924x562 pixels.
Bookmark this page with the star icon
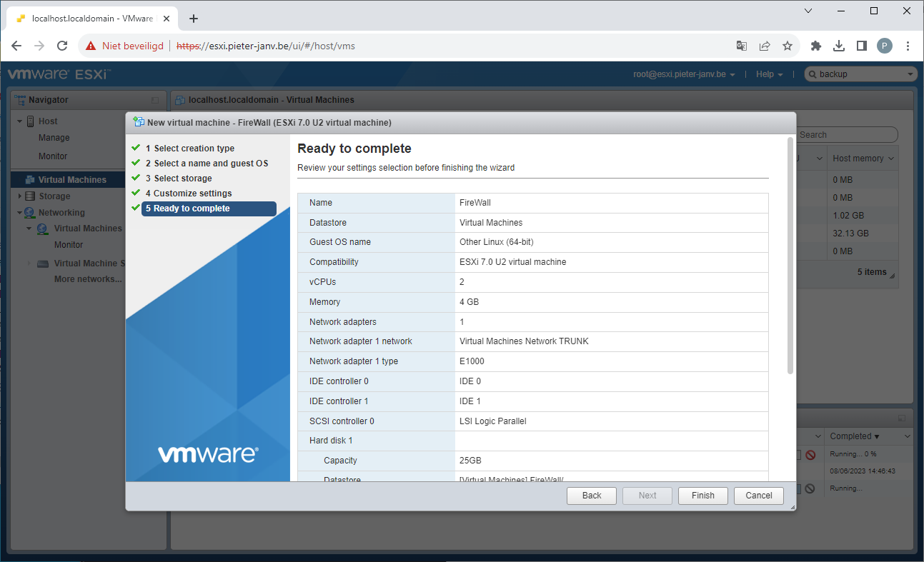pyautogui.click(x=788, y=46)
